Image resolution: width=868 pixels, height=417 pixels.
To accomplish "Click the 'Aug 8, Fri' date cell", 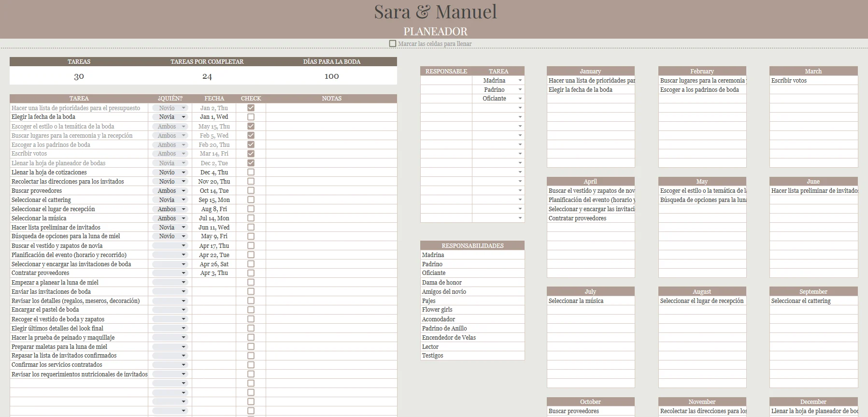I will [x=214, y=209].
